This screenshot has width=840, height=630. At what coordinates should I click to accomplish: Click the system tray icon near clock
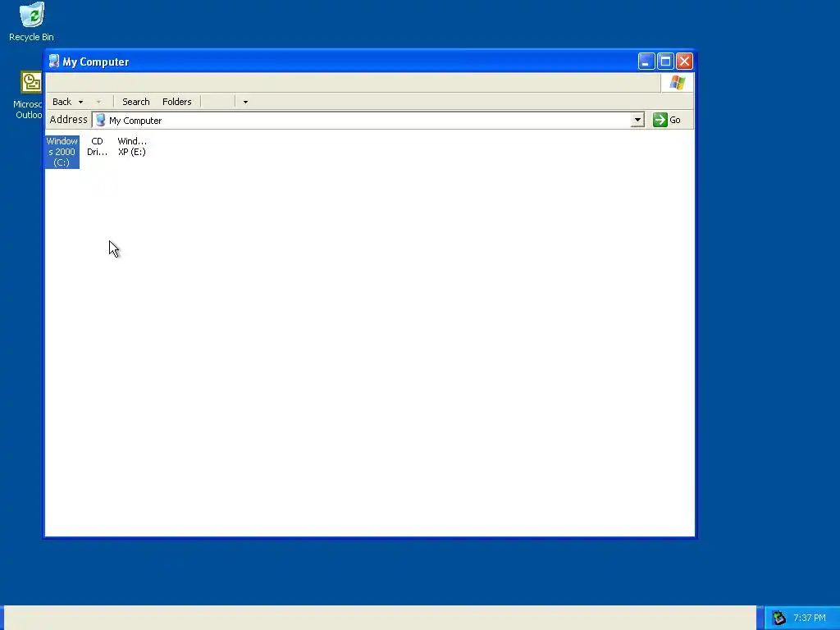[x=779, y=618]
